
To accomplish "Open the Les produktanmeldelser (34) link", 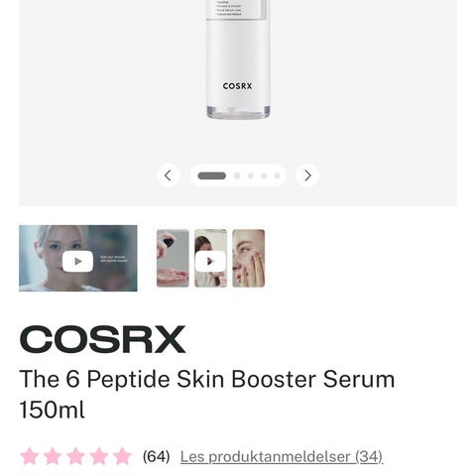I will [282, 457].
